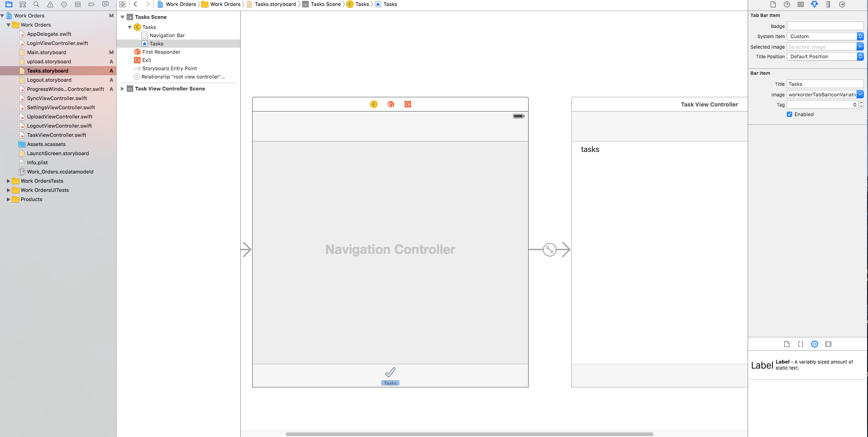
Task: Collapse the Tasks Scene disclosure triangle
Action: (122, 17)
